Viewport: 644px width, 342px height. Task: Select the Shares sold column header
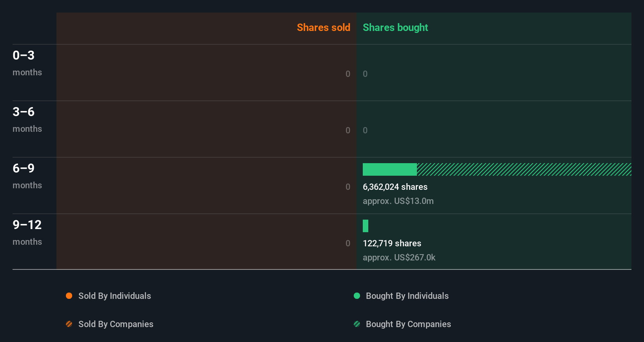point(323,27)
